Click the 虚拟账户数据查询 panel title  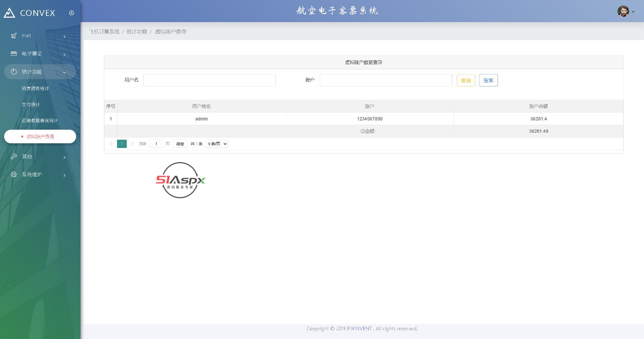363,62
